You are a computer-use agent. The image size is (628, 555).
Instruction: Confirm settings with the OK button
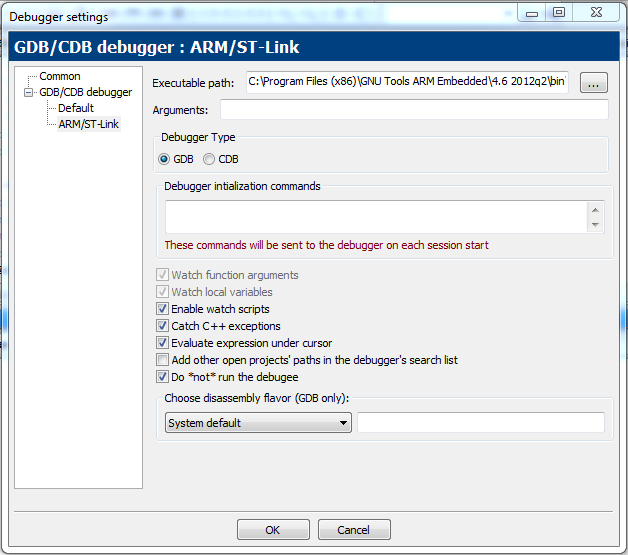pos(273,530)
